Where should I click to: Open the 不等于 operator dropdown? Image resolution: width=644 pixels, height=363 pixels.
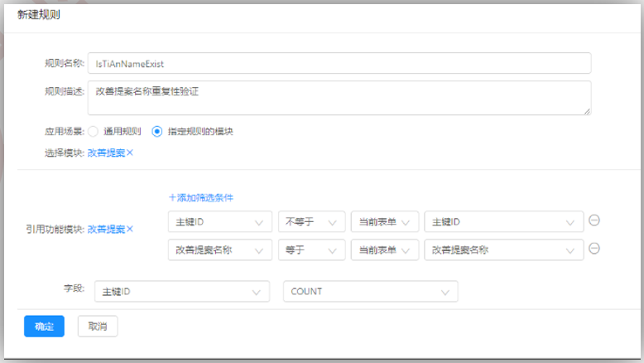[311, 221]
